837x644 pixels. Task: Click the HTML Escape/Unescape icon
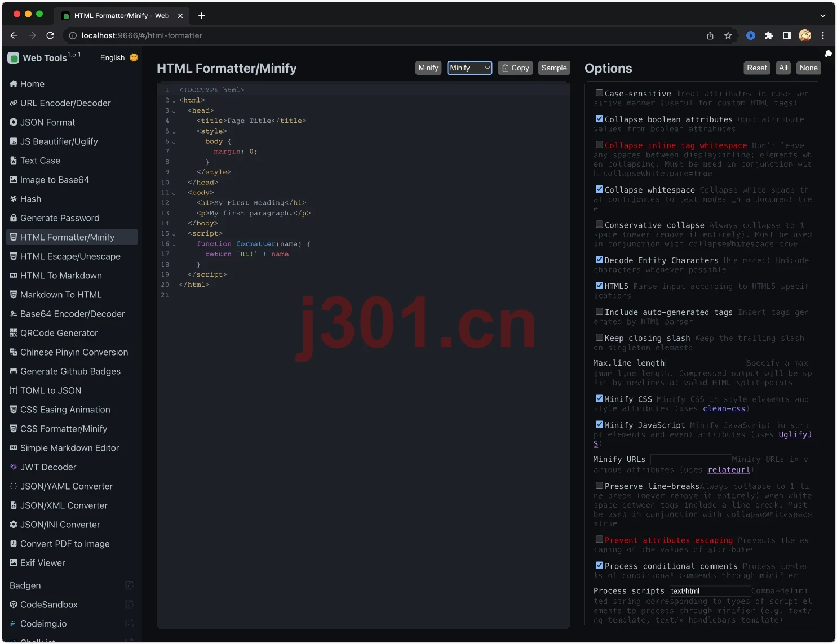(x=14, y=256)
